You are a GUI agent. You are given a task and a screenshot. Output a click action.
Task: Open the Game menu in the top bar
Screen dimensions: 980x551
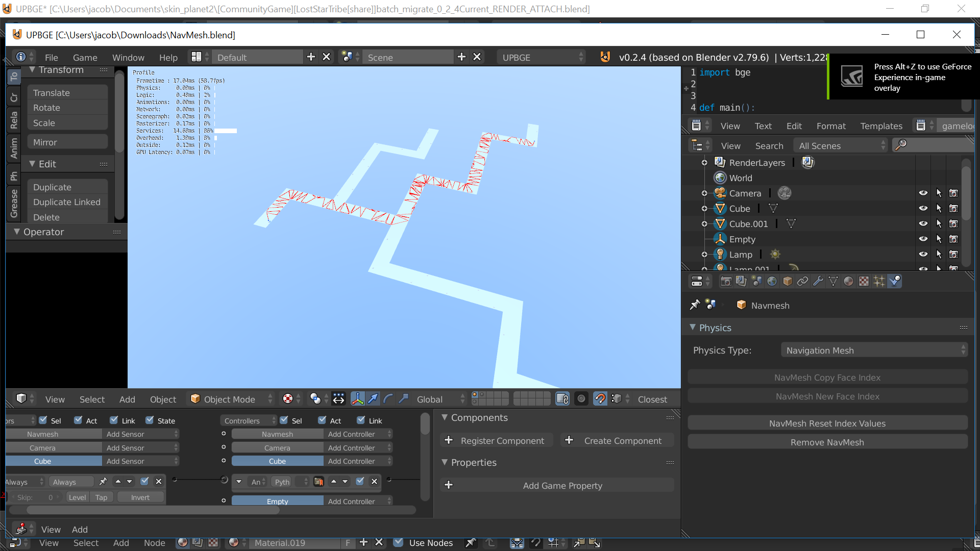point(85,57)
